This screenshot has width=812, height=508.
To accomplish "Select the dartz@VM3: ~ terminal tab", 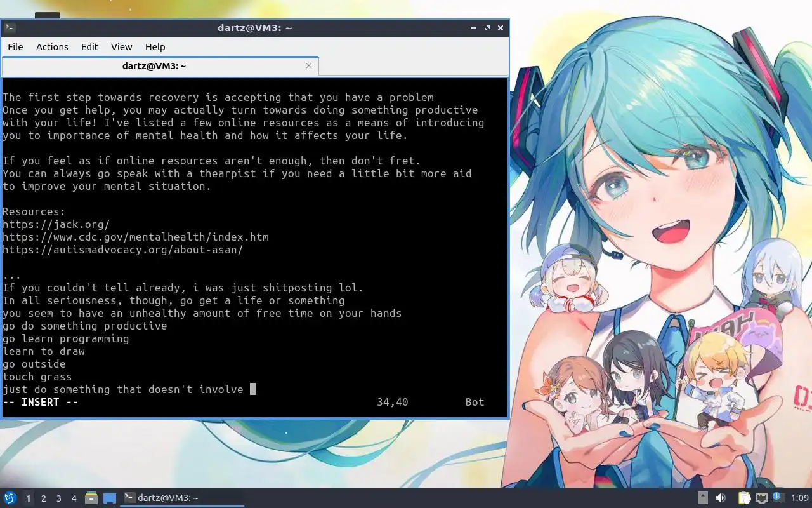I will [154, 65].
